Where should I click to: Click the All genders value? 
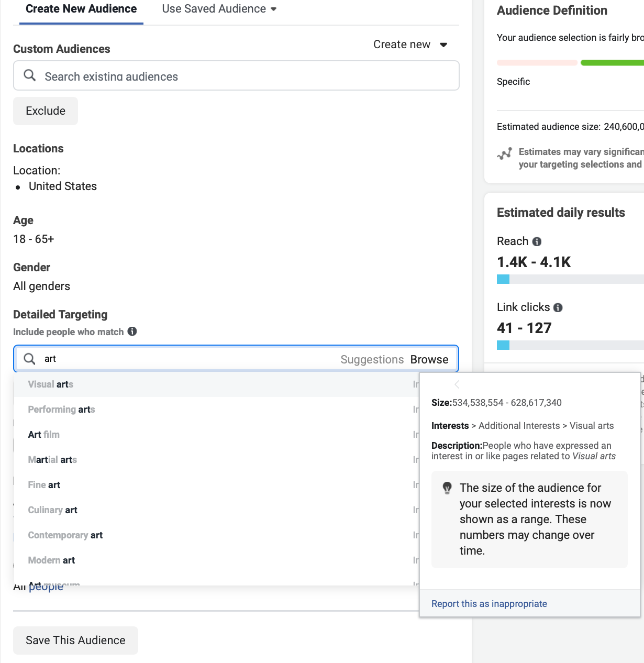pyautogui.click(x=41, y=286)
